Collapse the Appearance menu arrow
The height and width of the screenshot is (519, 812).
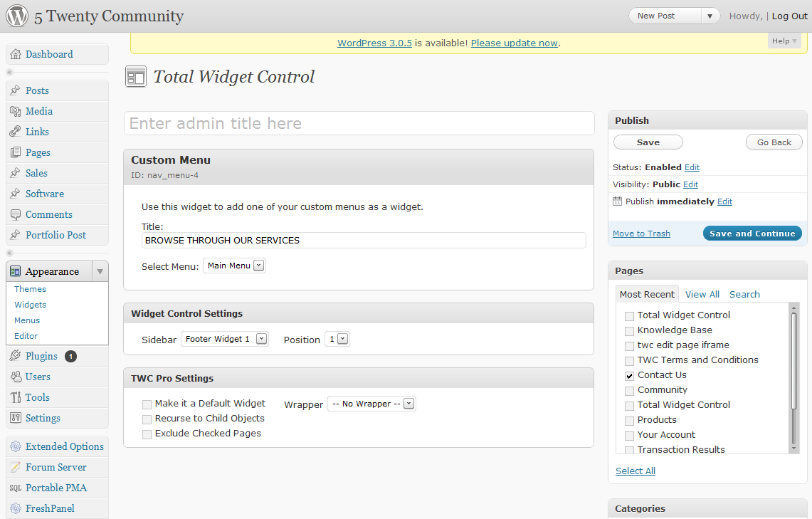click(x=100, y=271)
